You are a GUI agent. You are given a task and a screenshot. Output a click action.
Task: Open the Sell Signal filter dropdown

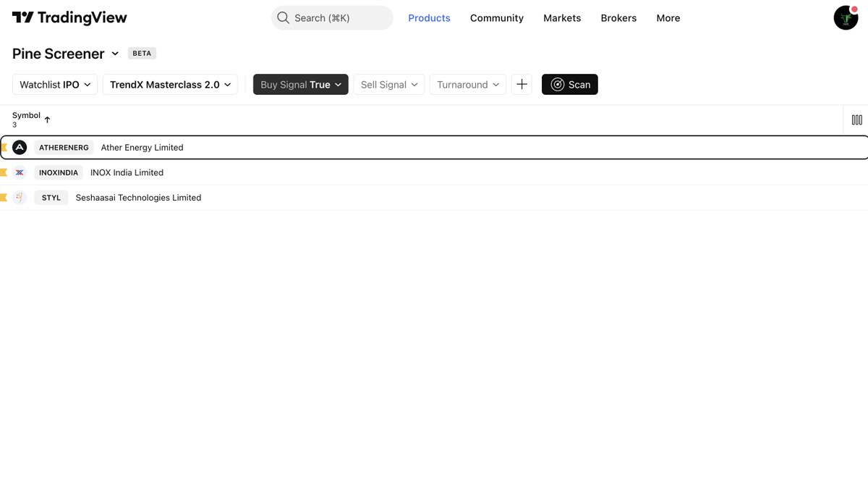tap(389, 85)
